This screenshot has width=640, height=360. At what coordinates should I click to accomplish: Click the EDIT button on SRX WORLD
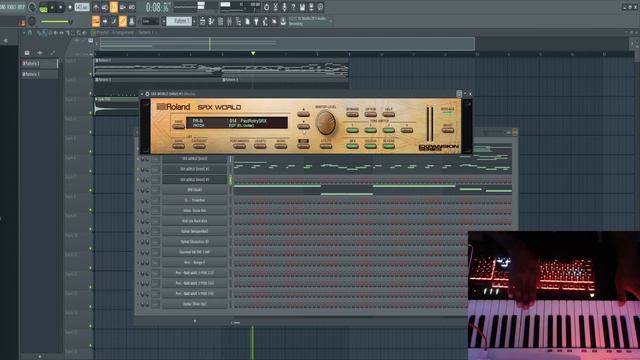pyautogui.click(x=303, y=145)
